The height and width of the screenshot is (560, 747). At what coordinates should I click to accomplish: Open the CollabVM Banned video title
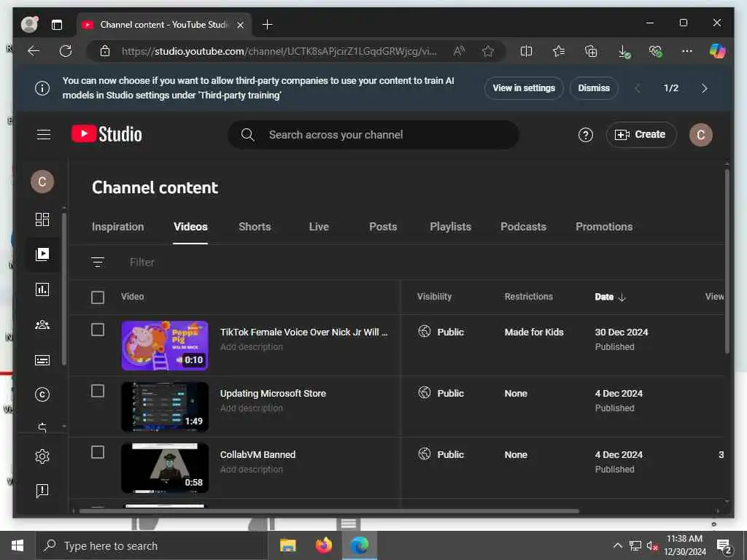pyautogui.click(x=258, y=455)
